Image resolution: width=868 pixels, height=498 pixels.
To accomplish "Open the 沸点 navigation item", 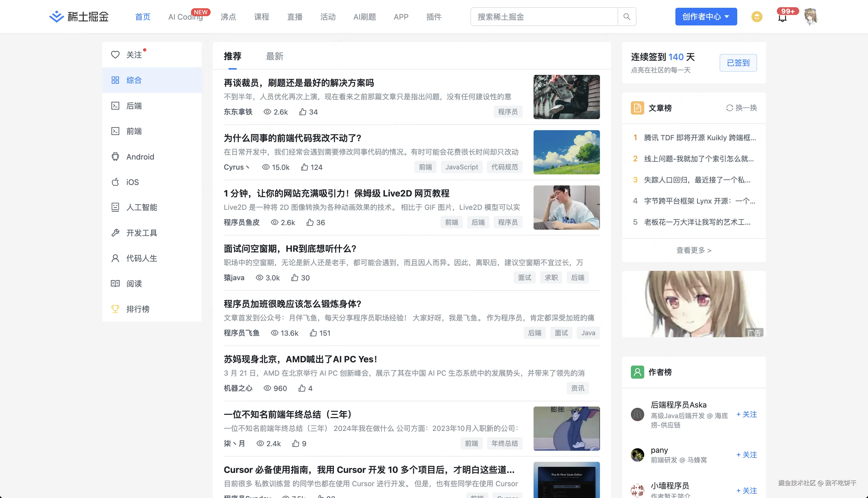I will click(228, 17).
